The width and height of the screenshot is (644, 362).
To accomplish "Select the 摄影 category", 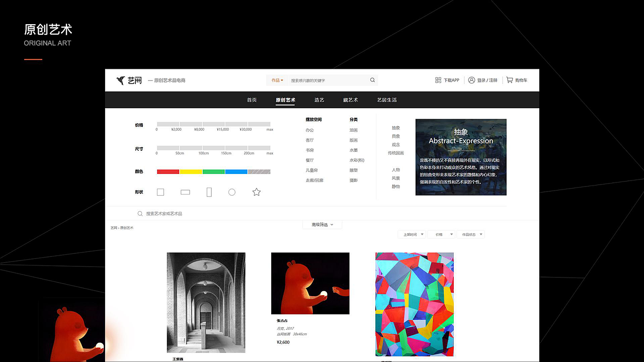I will pyautogui.click(x=354, y=180).
